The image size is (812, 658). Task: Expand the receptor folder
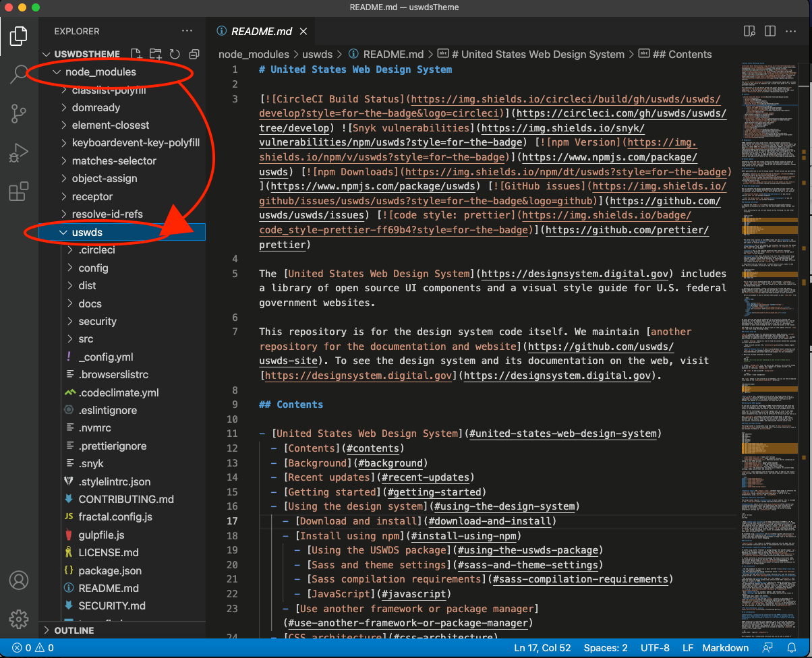point(122,197)
